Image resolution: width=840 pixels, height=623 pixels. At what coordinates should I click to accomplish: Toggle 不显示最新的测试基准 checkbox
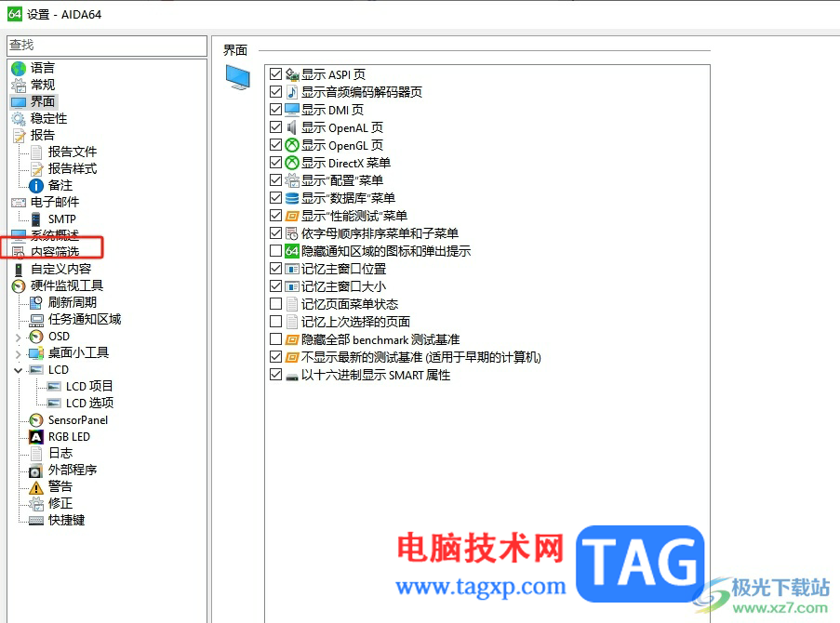[276, 357]
